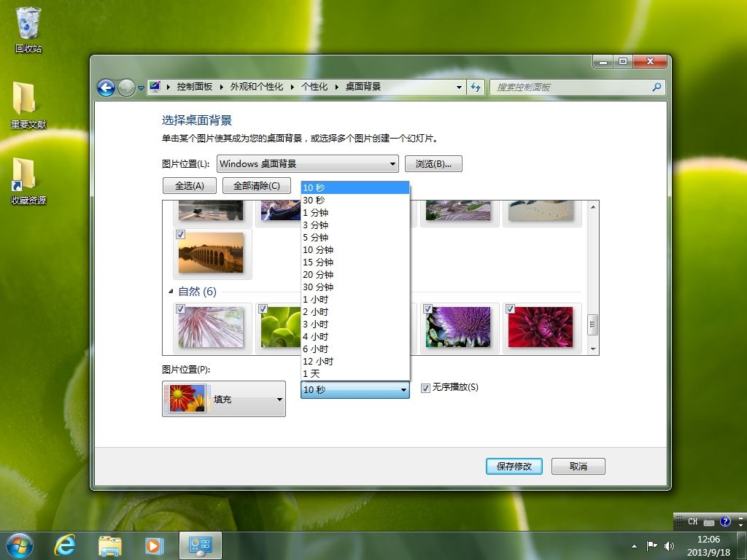The width and height of the screenshot is (747, 560).
Task: Go to 个性化 in the breadcrumb
Action: click(x=314, y=87)
